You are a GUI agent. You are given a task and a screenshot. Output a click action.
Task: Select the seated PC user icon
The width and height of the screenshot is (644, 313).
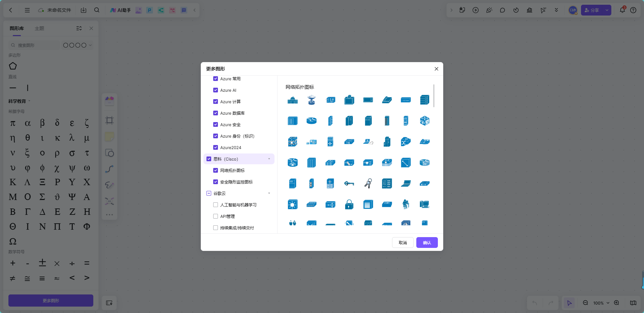[406, 204]
